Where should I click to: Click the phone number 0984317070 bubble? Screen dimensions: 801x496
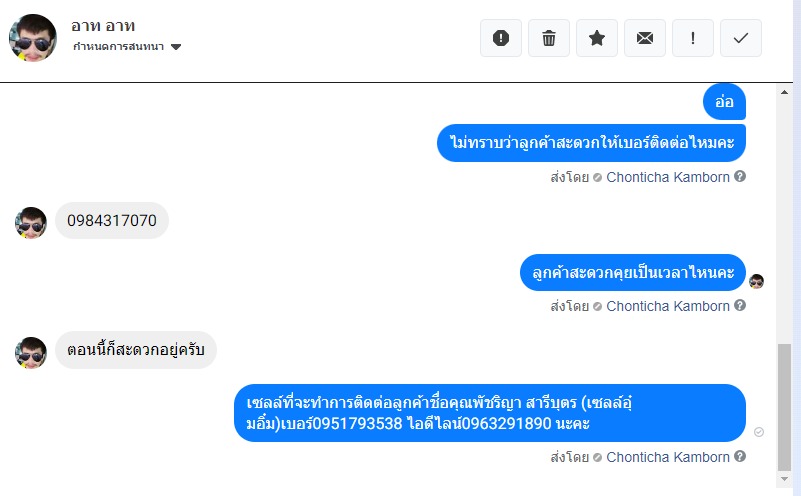112,221
